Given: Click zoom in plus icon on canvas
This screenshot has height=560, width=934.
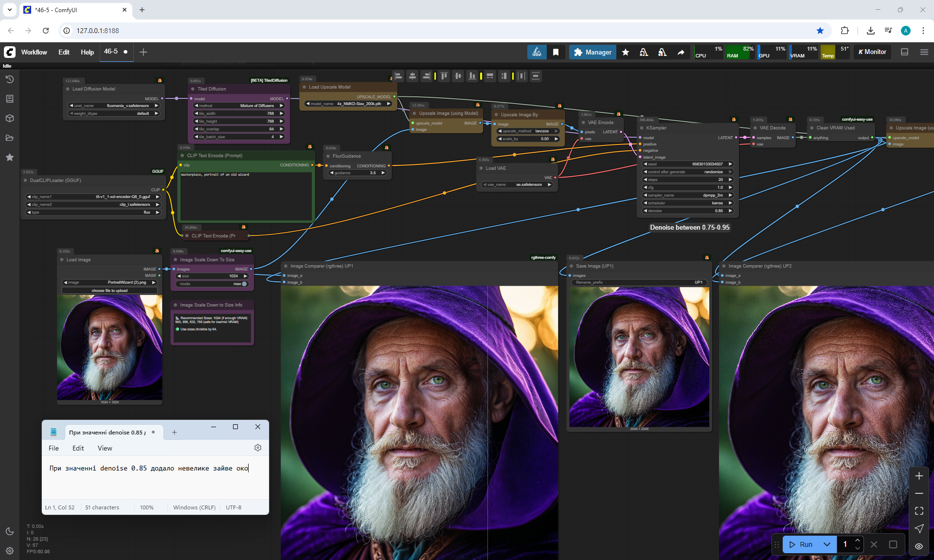Looking at the screenshot, I should coord(919,476).
